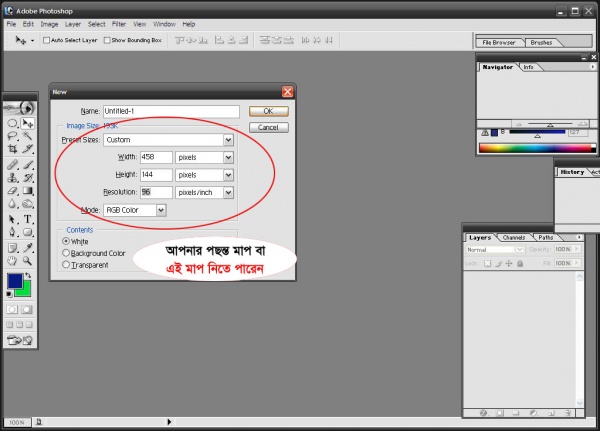Click the background green color swatch
Viewport: 600px width, 431px height.
(x=26, y=290)
